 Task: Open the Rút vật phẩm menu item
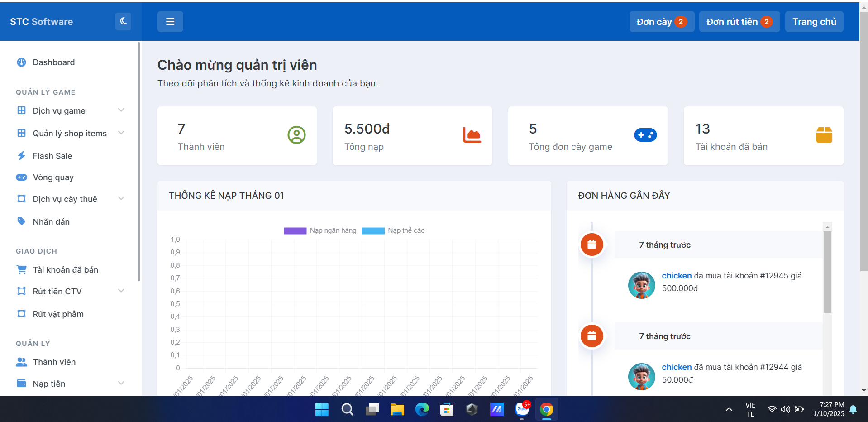point(58,314)
